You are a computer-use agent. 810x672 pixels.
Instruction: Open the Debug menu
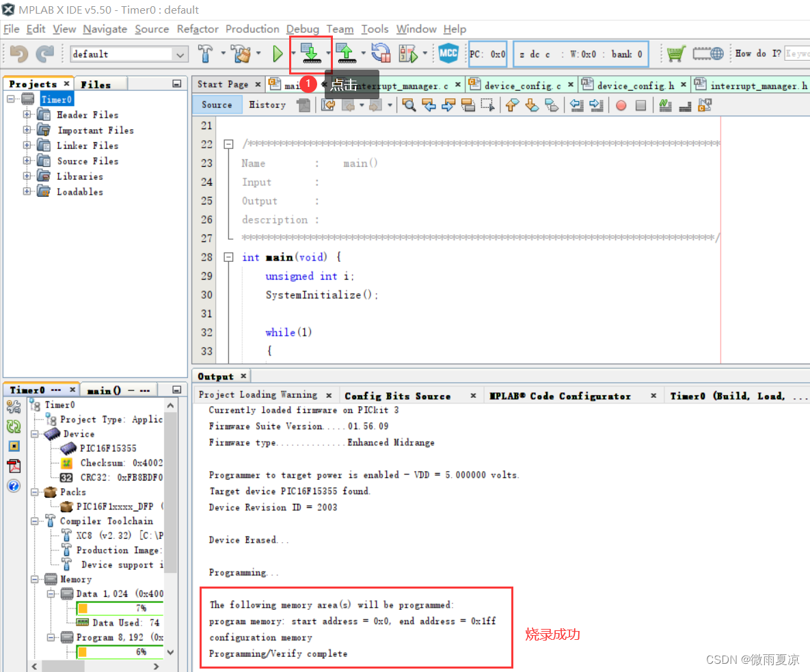coord(302,29)
